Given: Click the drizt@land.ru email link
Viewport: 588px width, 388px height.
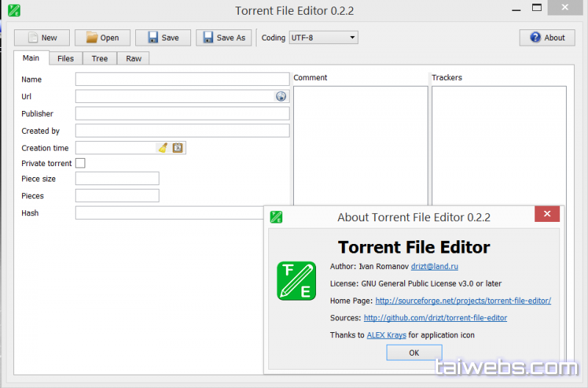Looking at the screenshot, I should coord(434,266).
